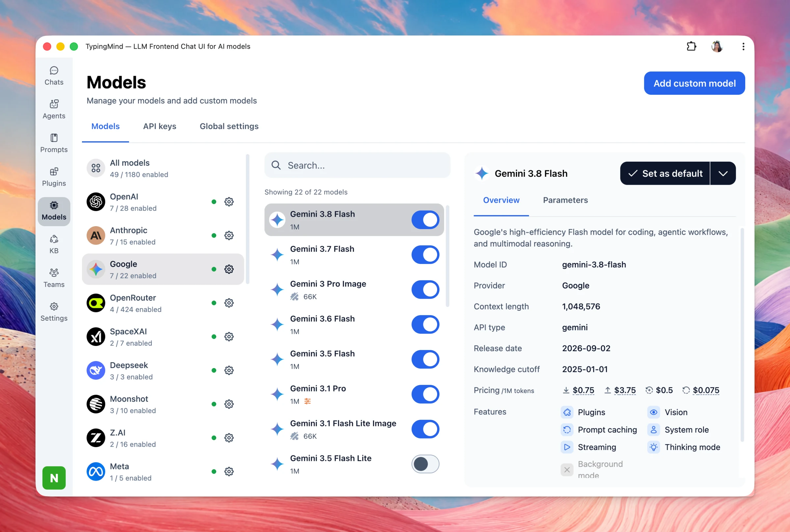Turn off Gemini 3.6 Flash toggle
790x532 pixels.
[x=425, y=325]
